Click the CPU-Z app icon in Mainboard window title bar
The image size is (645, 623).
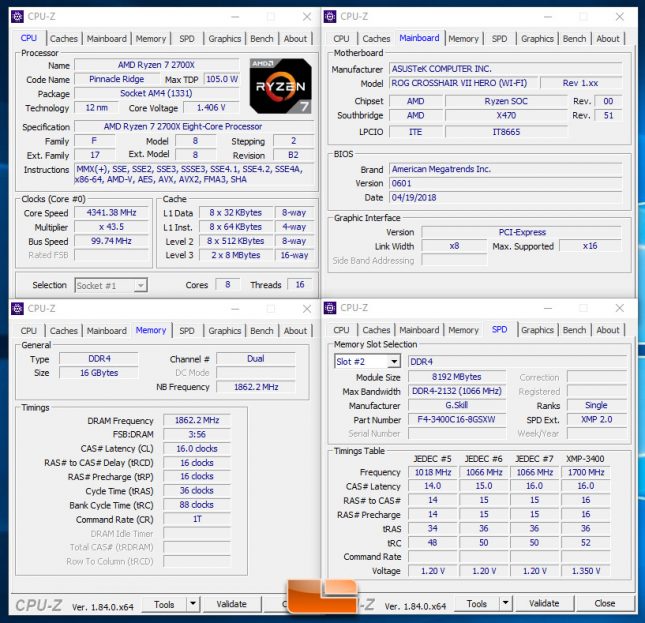pyautogui.click(x=330, y=16)
